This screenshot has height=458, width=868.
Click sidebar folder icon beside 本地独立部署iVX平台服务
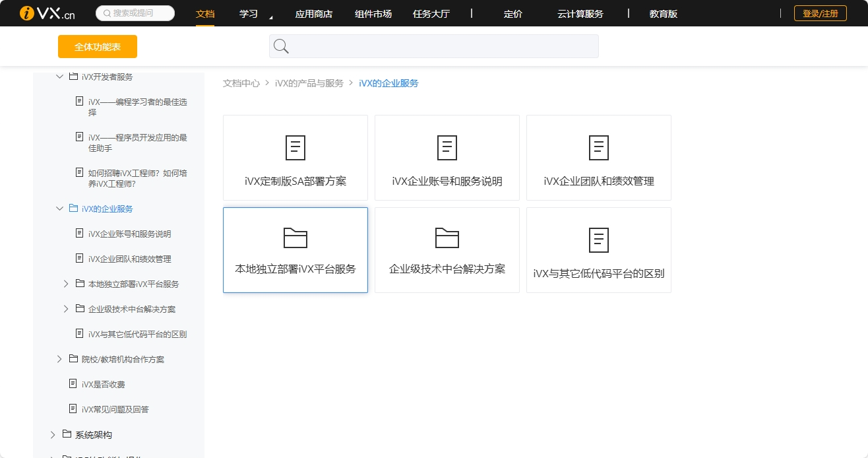(80, 284)
